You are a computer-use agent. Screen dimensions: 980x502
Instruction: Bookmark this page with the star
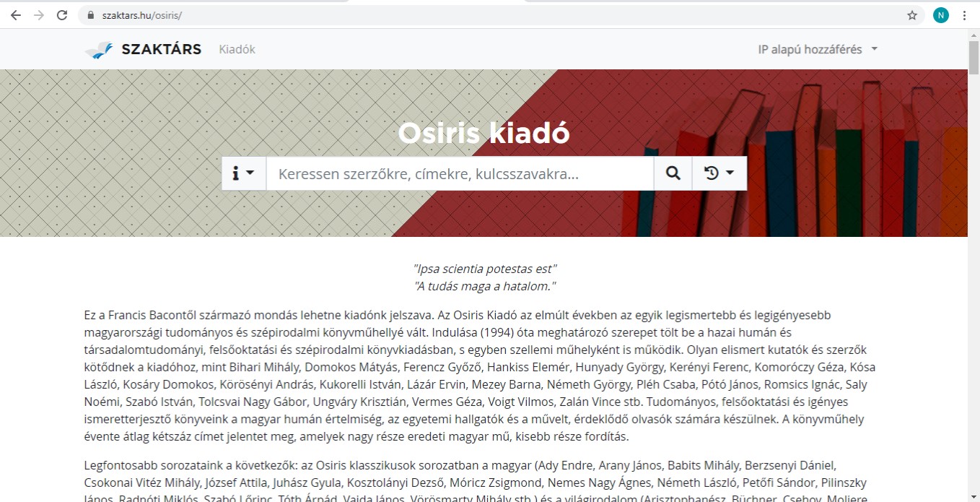pyautogui.click(x=912, y=15)
